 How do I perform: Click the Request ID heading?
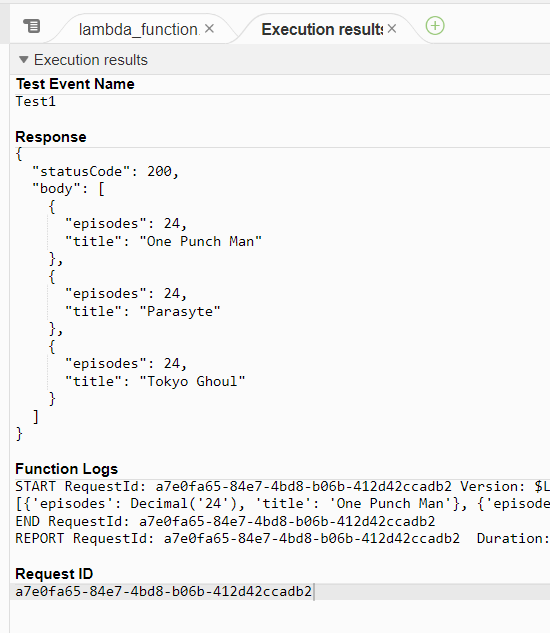coord(54,574)
